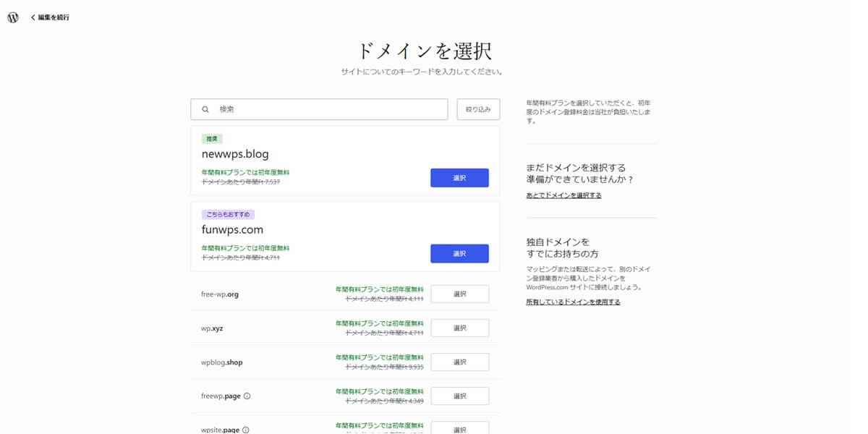Select the newwps.blog domain

point(459,178)
